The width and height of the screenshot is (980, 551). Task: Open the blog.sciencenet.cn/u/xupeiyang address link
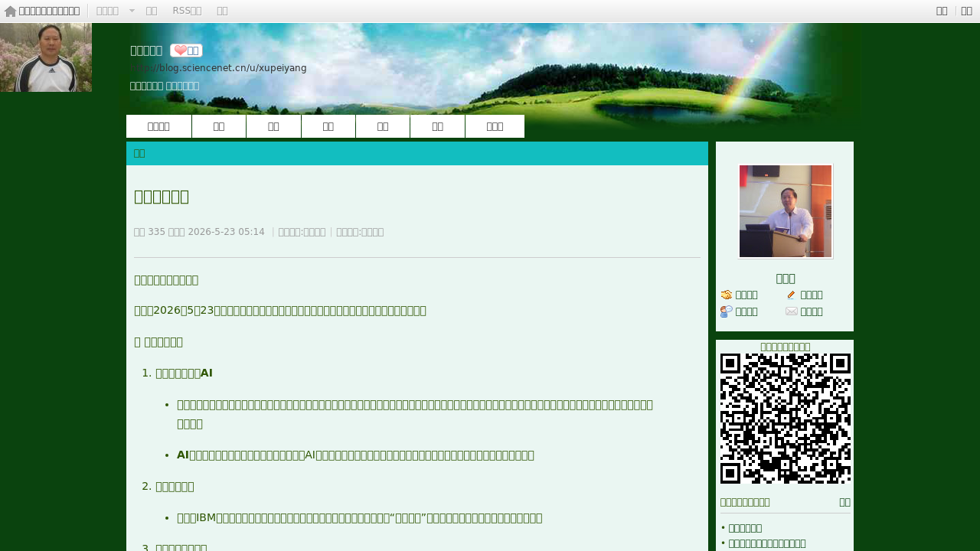218,68
